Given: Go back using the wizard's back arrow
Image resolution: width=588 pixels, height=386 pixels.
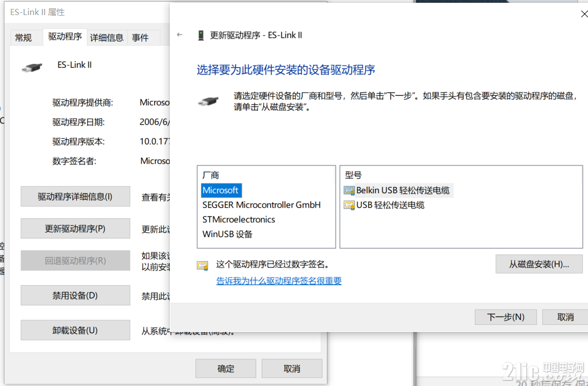Looking at the screenshot, I should click(x=180, y=35).
